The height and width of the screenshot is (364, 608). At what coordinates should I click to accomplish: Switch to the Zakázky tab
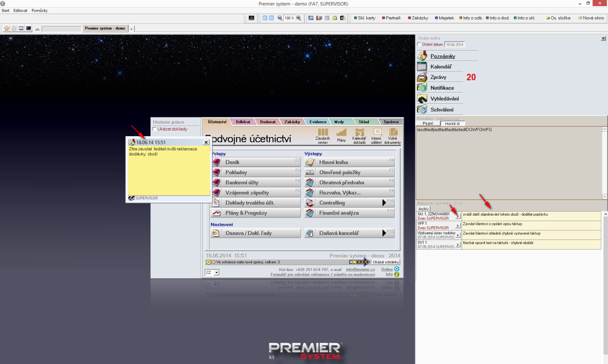pyautogui.click(x=292, y=122)
